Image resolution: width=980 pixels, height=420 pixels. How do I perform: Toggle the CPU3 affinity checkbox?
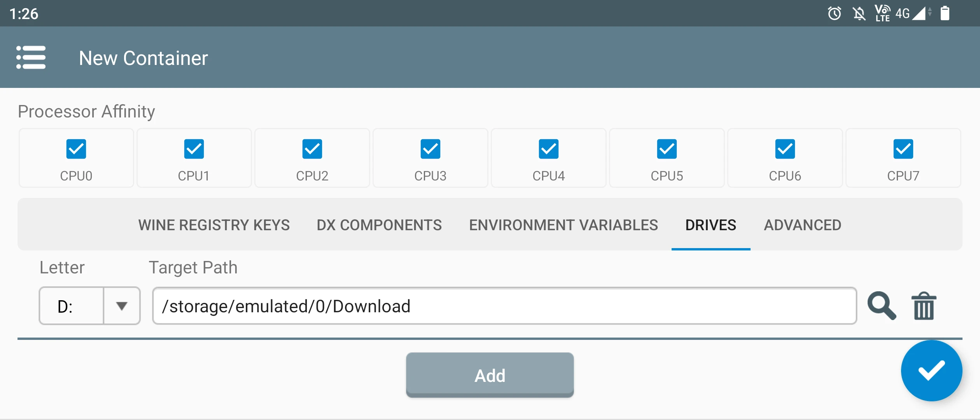pyautogui.click(x=430, y=149)
